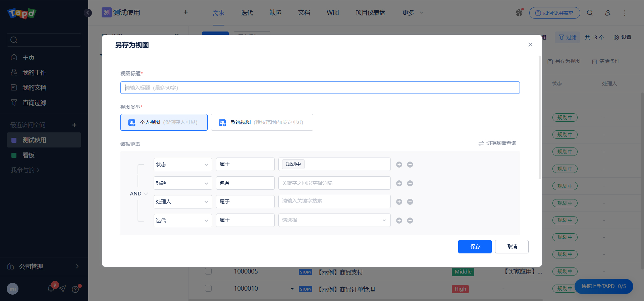Open the 请选择 value dropdown

[x=334, y=220]
